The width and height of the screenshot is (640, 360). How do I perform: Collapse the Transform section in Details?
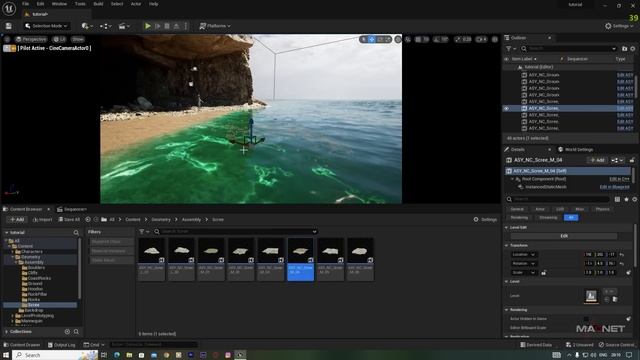tap(507, 246)
